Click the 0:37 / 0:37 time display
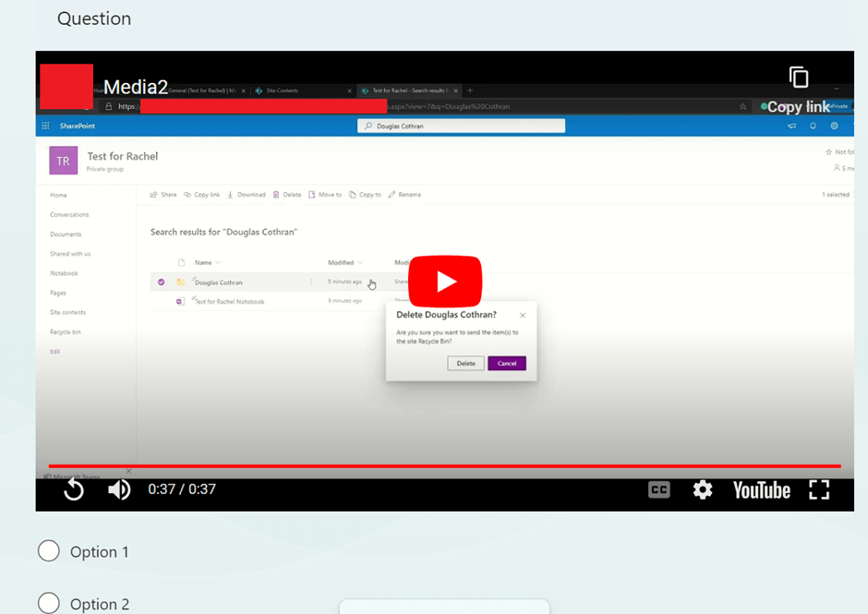This screenshot has height=614, width=868. [182, 488]
